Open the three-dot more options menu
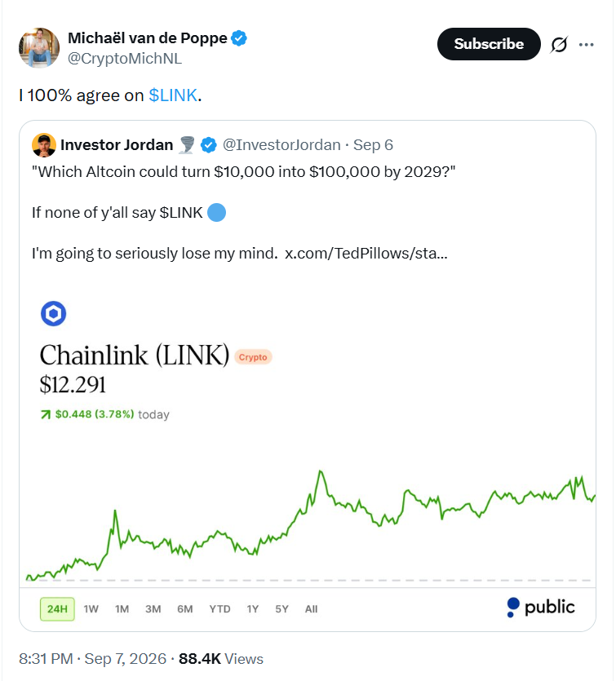Image resolution: width=616 pixels, height=681 pixels. click(586, 44)
